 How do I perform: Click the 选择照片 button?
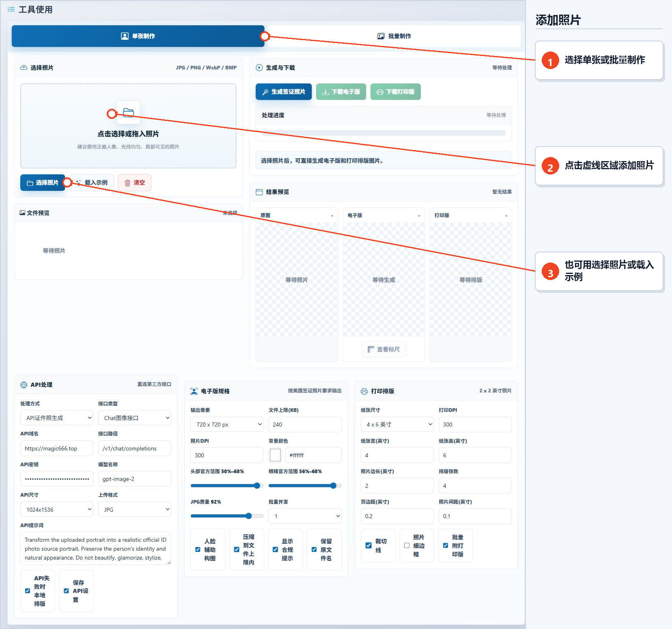click(x=43, y=183)
